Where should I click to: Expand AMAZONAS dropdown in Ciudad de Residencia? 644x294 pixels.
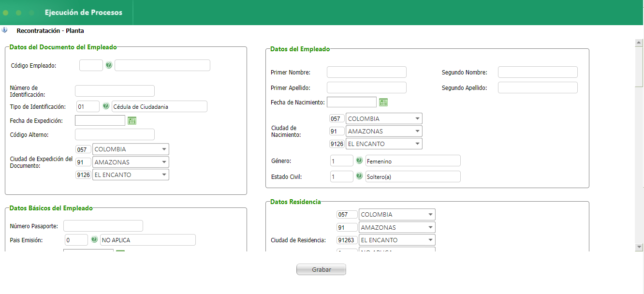click(x=430, y=227)
